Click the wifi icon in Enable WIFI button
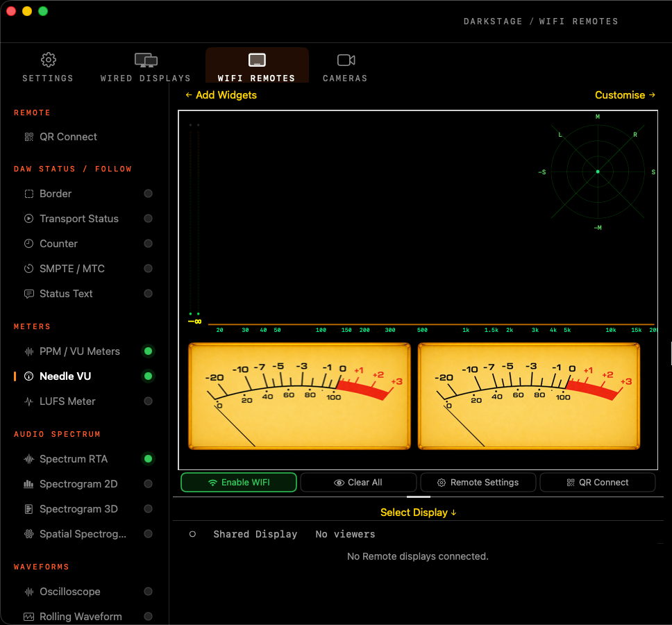The width and height of the screenshot is (672, 625). (212, 483)
